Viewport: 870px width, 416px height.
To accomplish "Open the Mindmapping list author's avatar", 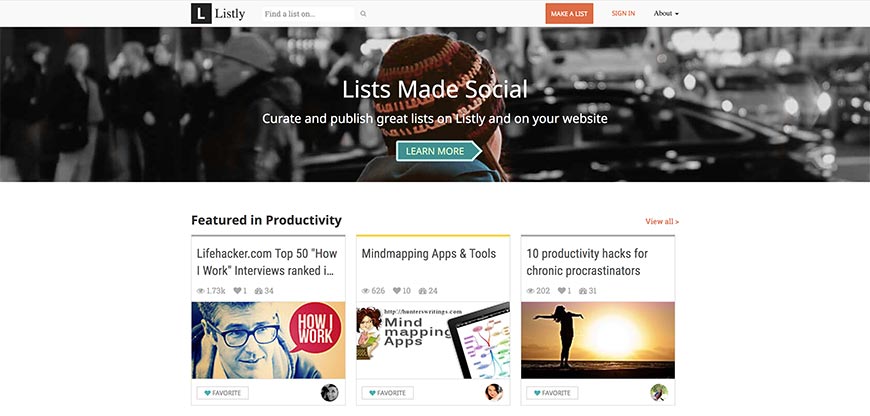I will (x=494, y=393).
